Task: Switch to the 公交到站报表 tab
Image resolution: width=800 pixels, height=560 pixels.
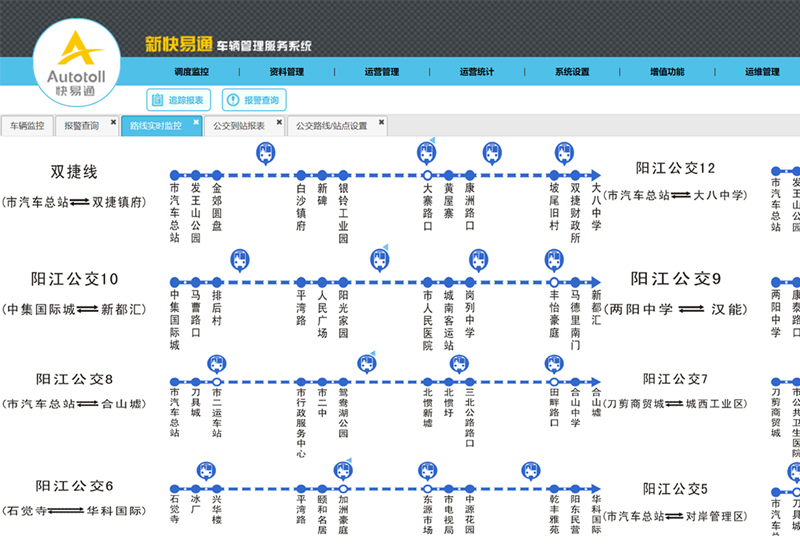Action: 238,126
